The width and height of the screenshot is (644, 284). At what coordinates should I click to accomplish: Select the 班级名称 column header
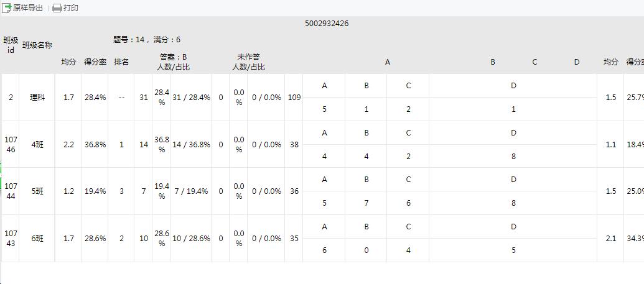[x=37, y=45]
